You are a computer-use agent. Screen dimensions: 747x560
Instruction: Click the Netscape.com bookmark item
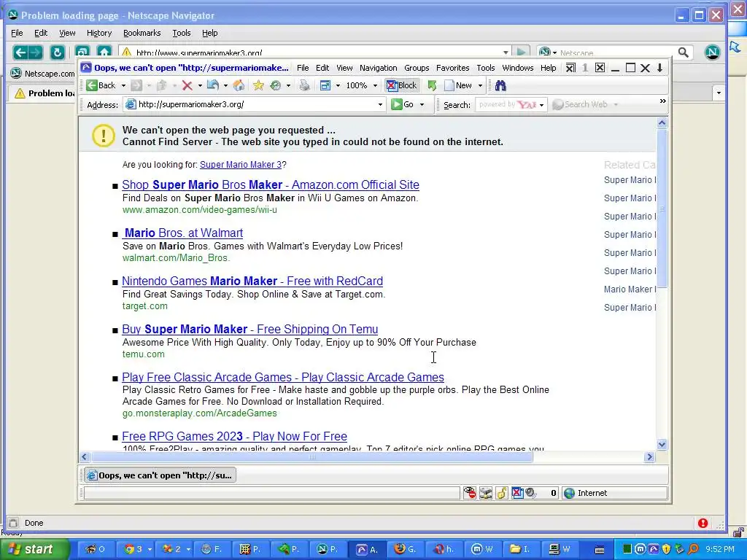pos(43,74)
